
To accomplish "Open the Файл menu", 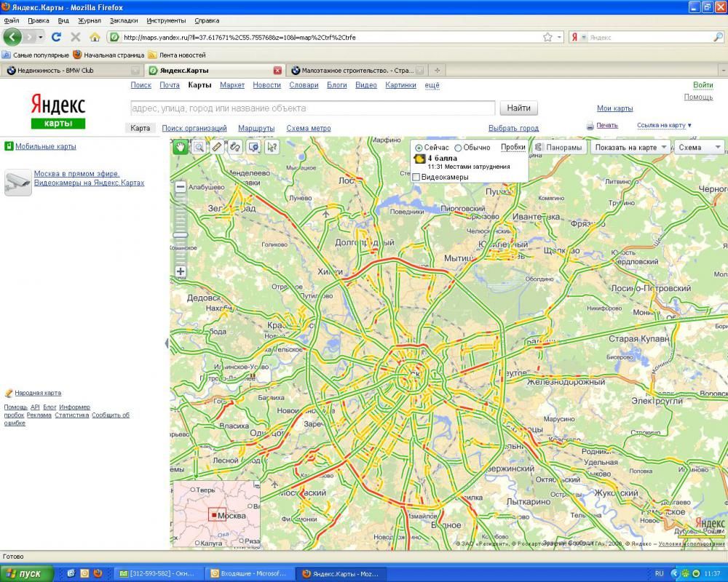I will [x=12, y=20].
